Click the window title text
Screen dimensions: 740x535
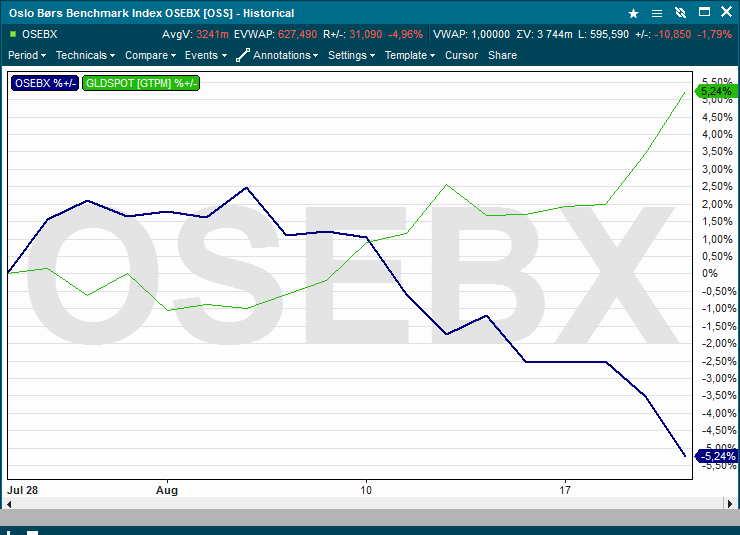point(151,13)
